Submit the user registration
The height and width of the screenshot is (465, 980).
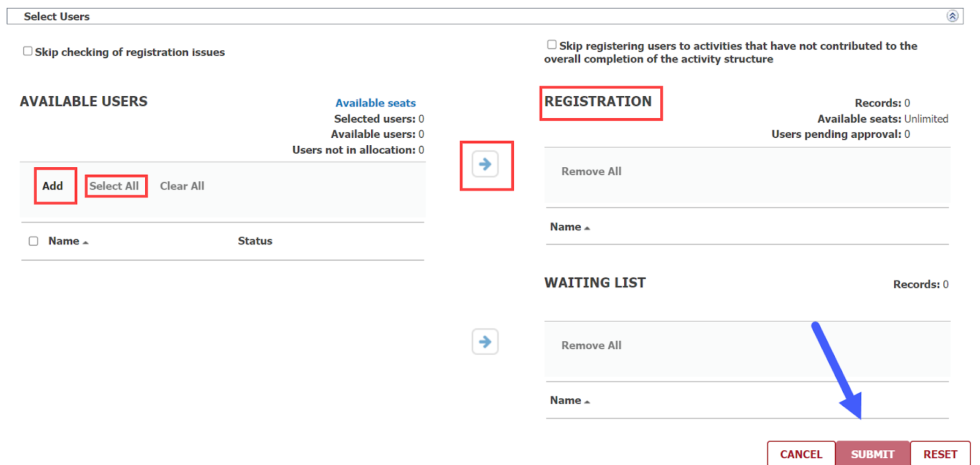(873, 454)
